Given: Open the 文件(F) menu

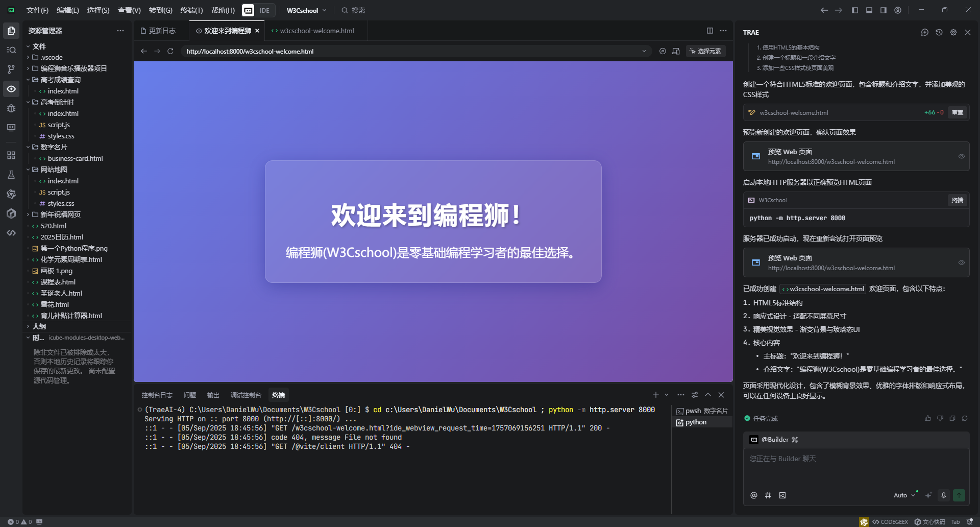Looking at the screenshot, I should pos(37,10).
